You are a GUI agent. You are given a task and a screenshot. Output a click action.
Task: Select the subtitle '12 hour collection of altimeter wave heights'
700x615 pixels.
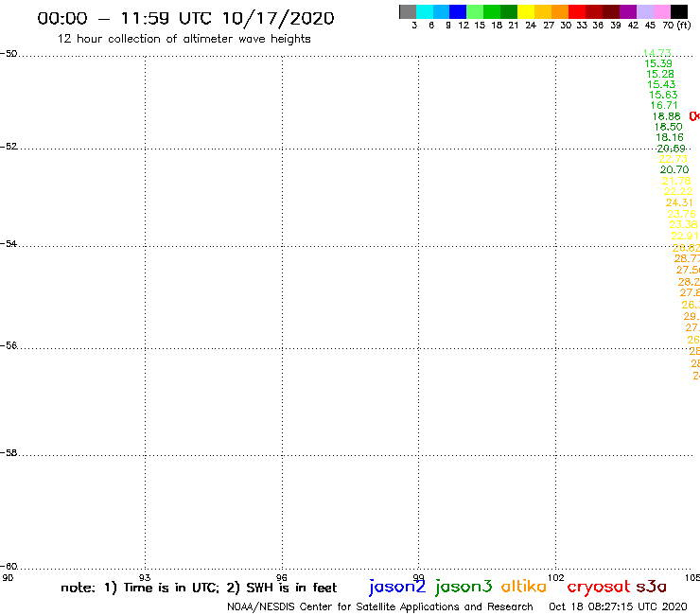tap(184, 39)
